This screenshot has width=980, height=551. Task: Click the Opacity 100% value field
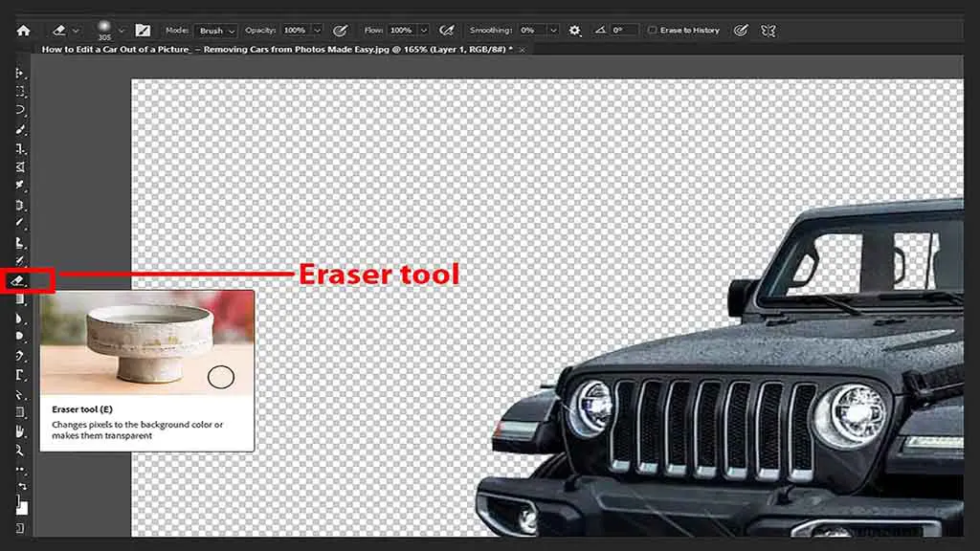(x=296, y=30)
